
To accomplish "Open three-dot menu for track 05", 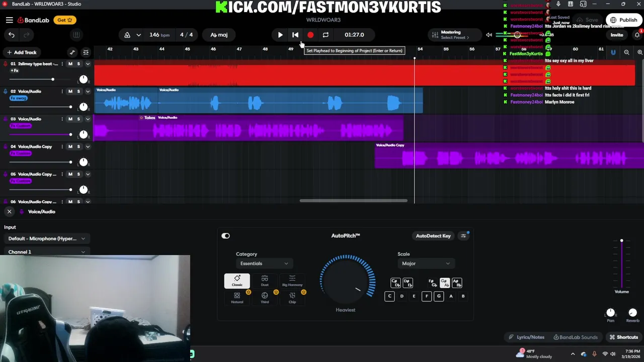I will (62, 174).
